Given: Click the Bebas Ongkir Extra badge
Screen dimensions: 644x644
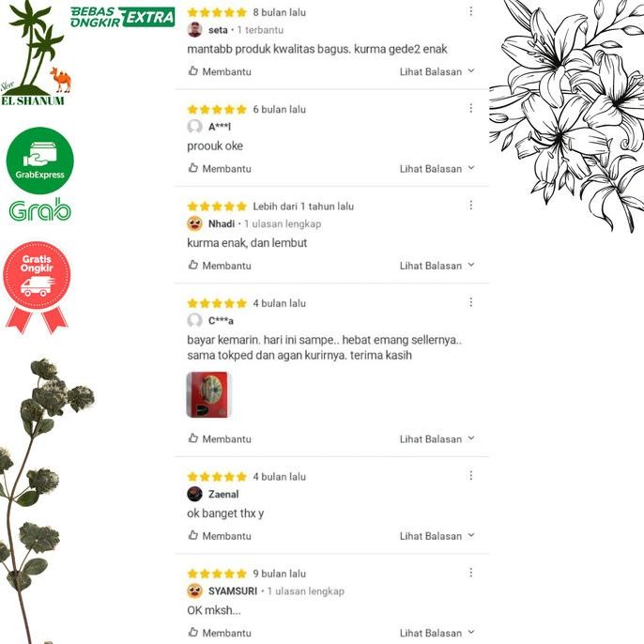Looking at the screenshot, I should 122,17.
